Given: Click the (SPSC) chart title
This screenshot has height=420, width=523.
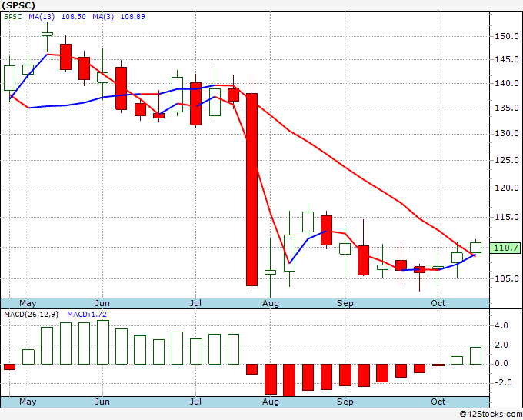Looking at the screenshot, I should pyautogui.click(x=18, y=5).
